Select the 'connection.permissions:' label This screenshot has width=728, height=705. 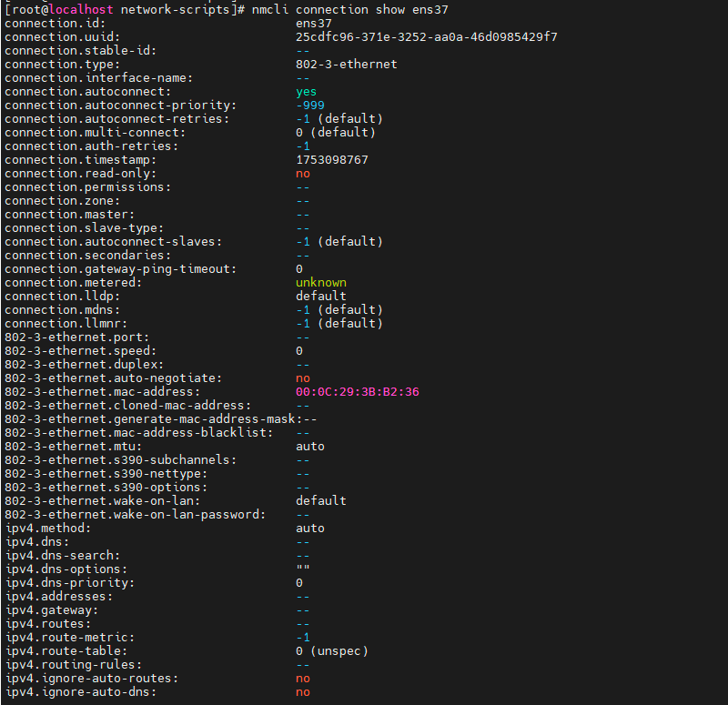click(87, 187)
